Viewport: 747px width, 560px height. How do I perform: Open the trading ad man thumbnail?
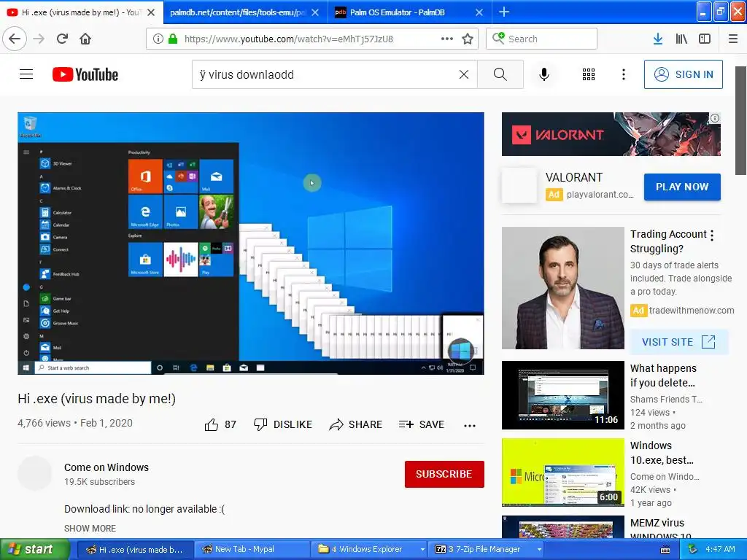point(562,287)
